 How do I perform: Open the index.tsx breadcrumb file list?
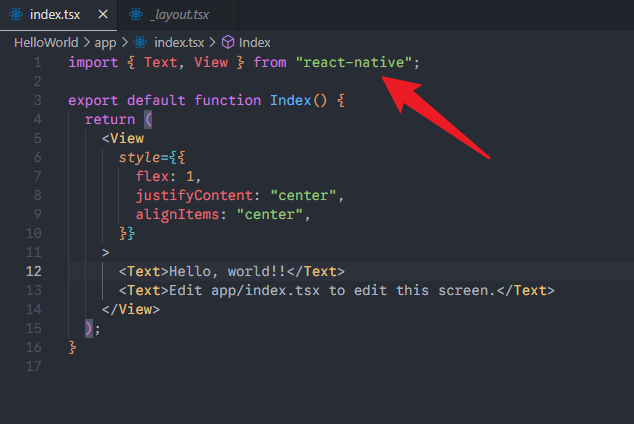click(179, 43)
